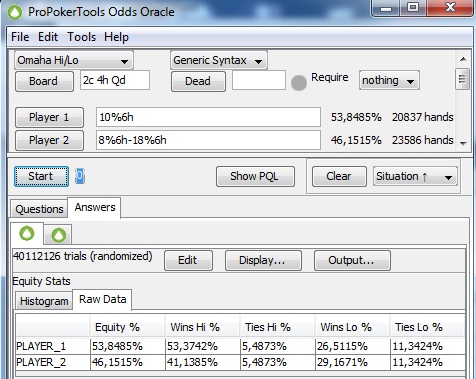The image size is (476, 379).
Task: Click the Edit button beside trials count
Action: (x=188, y=260)
